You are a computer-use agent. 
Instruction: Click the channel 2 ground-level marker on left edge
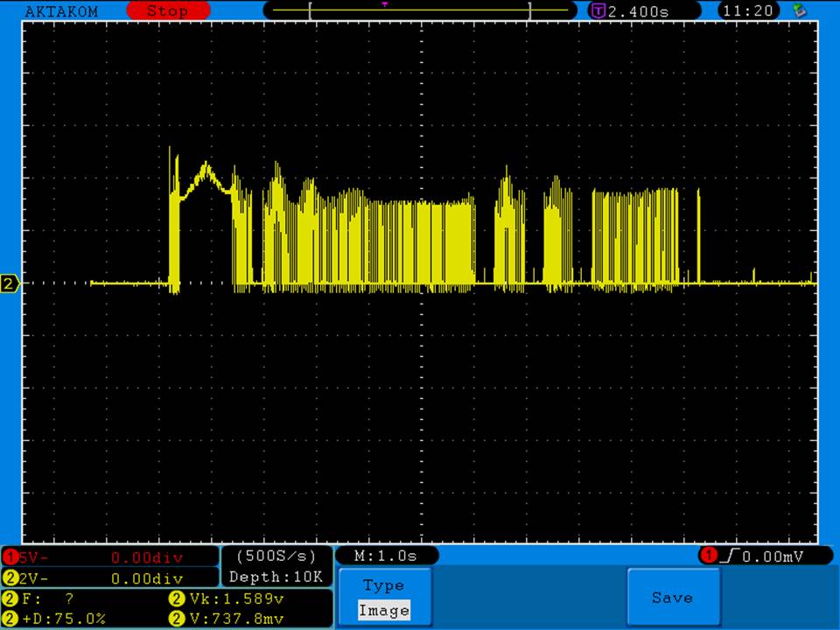point(10,283)
